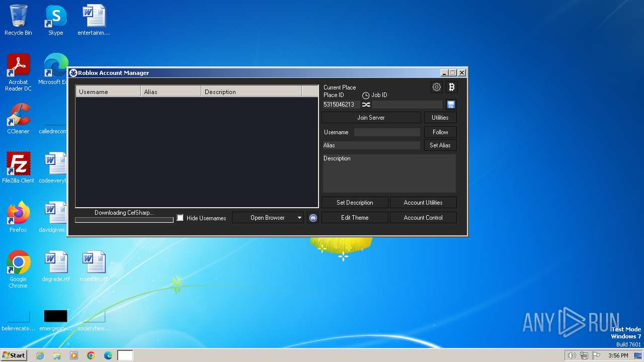This screenshot has height=362, width=644.
Task: Shuffle the Job ID with the random icon
Action: coord(366,105)
